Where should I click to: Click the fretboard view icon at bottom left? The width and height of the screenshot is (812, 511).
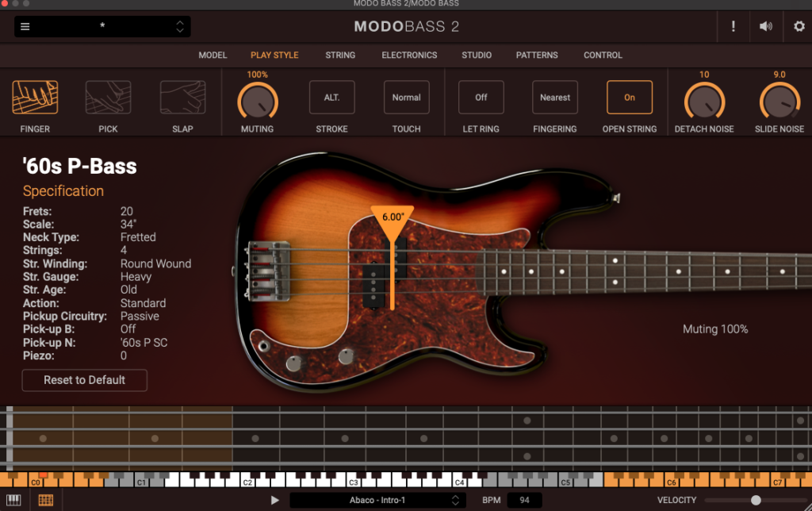(46, 501)
